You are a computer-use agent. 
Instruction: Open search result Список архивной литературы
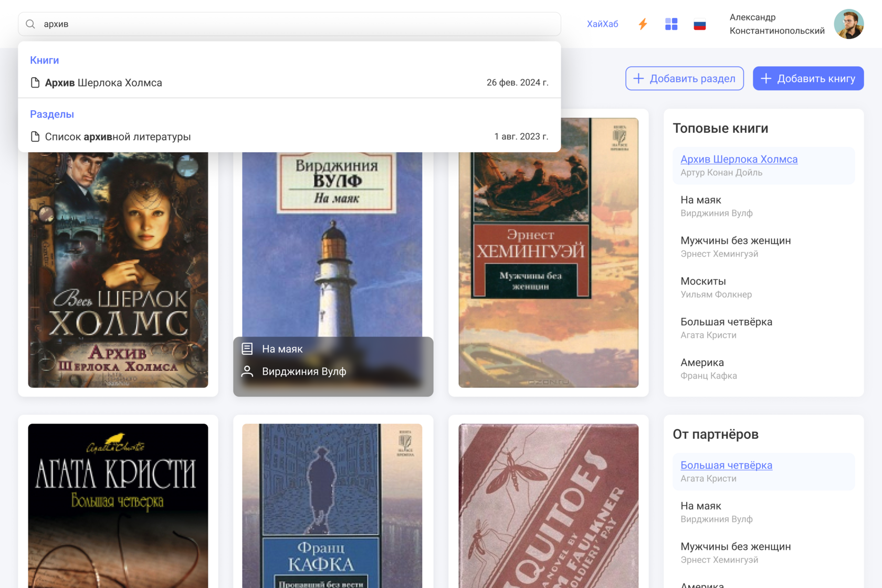pyautogui.click(x=289, y=136)
